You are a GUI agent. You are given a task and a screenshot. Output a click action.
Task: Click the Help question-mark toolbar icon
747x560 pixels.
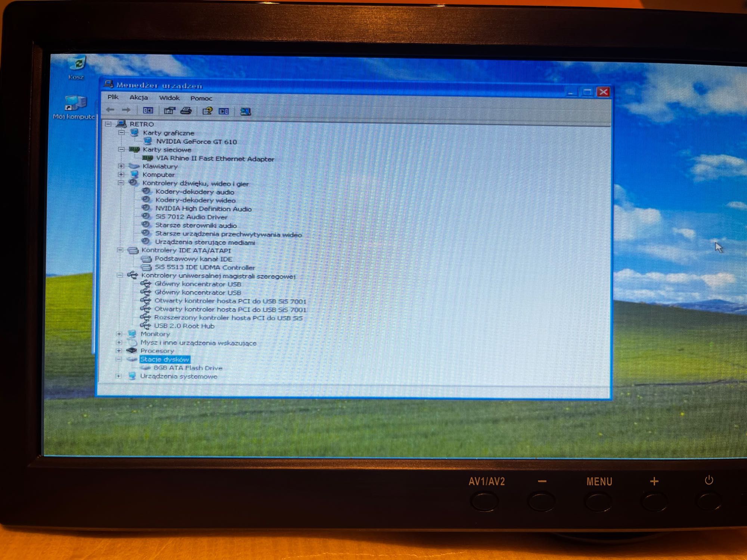[x=207, y=111]
